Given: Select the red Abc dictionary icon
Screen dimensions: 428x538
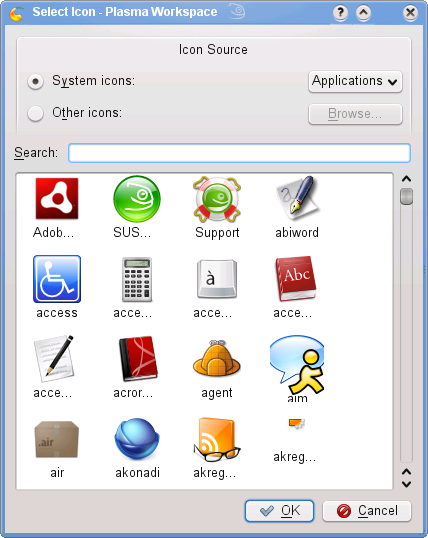Looking at the screenshot, I should click(x=296, y=278).
